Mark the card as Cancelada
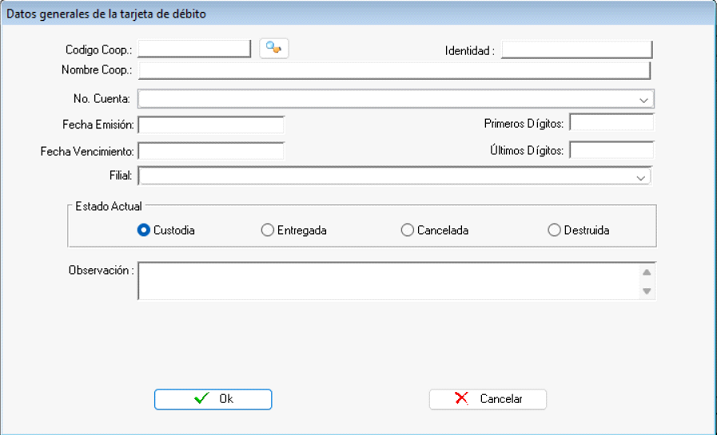 [x=407, y=230]
